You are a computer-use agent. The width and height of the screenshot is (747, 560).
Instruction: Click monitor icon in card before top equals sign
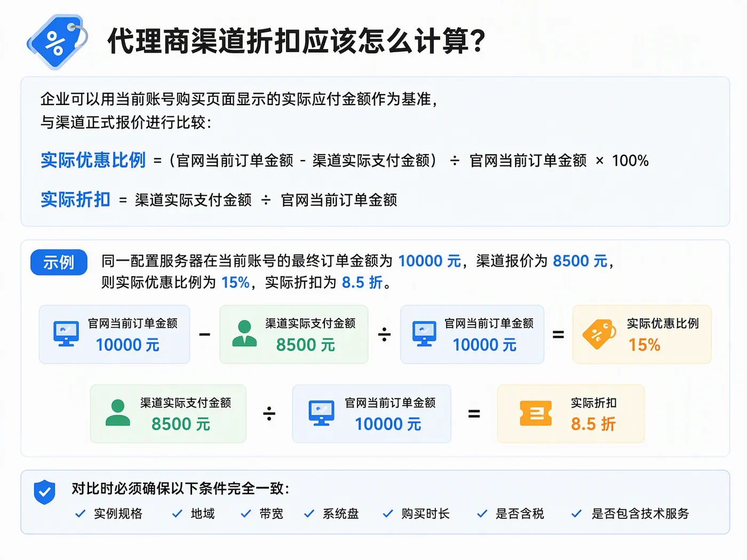424,334
